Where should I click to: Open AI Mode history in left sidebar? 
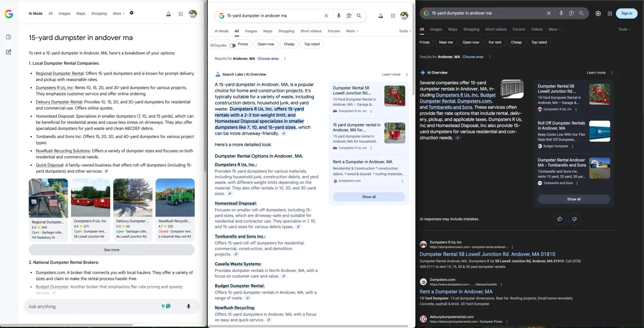point(8,37)
